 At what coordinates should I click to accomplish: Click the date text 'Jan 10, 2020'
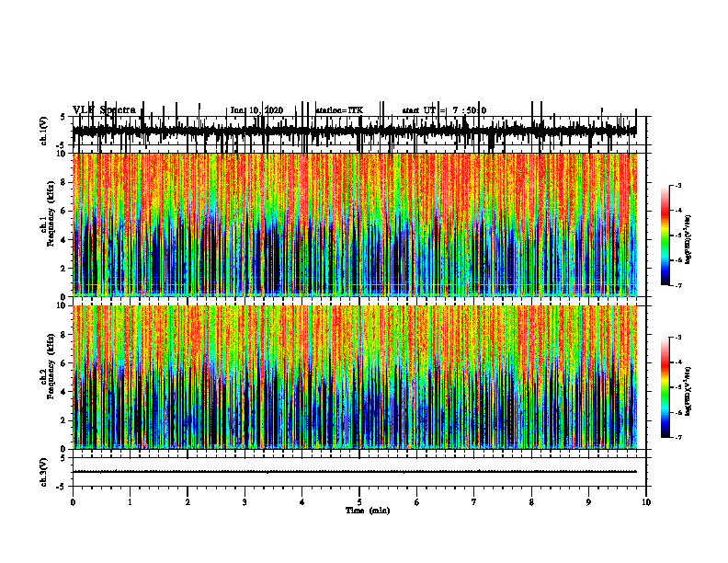coord(256,110)
